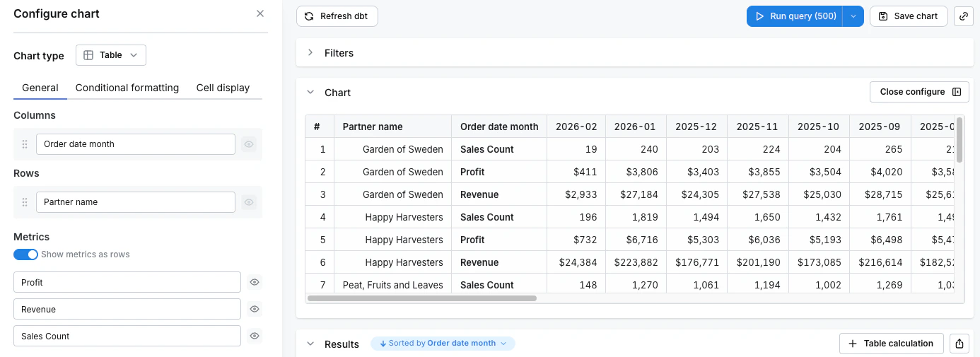
Task: Expand the Filters section
Action: (310, 53)
